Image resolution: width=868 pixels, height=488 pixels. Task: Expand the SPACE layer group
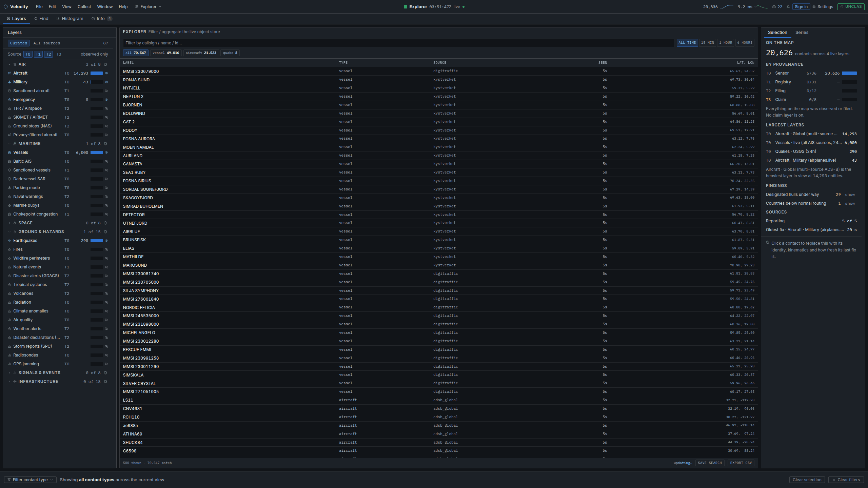point(9,223)
